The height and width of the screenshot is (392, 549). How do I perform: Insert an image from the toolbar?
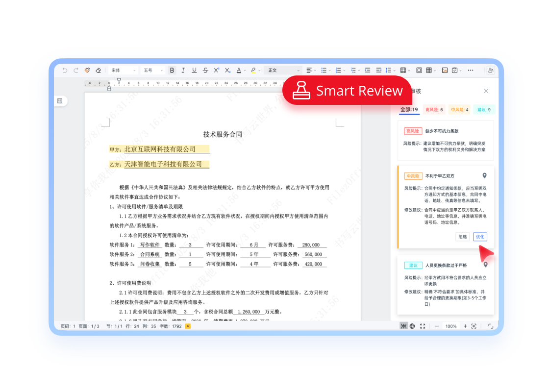pos(445,70)
